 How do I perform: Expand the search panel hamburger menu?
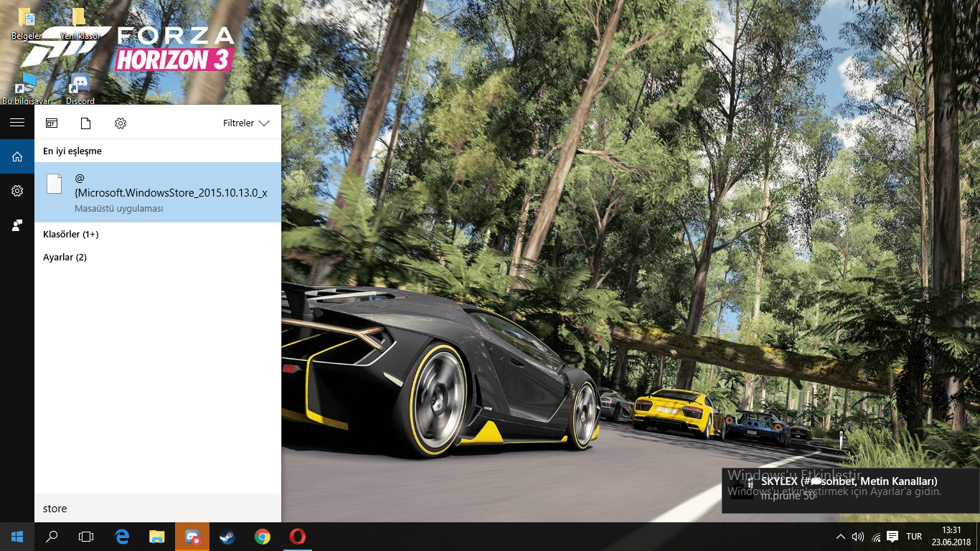tap(17, 123)
